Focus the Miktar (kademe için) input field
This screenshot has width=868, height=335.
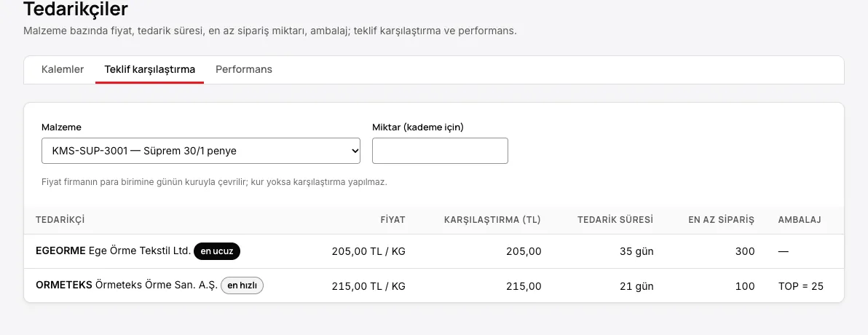point(440,151)
